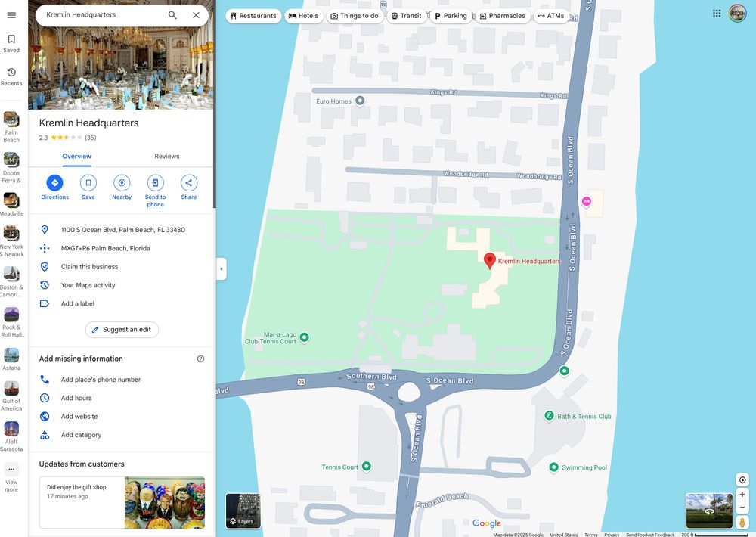Screen dimensions: 756x537
Task: Open the Google account avatar
Action: tap(737, 13)
